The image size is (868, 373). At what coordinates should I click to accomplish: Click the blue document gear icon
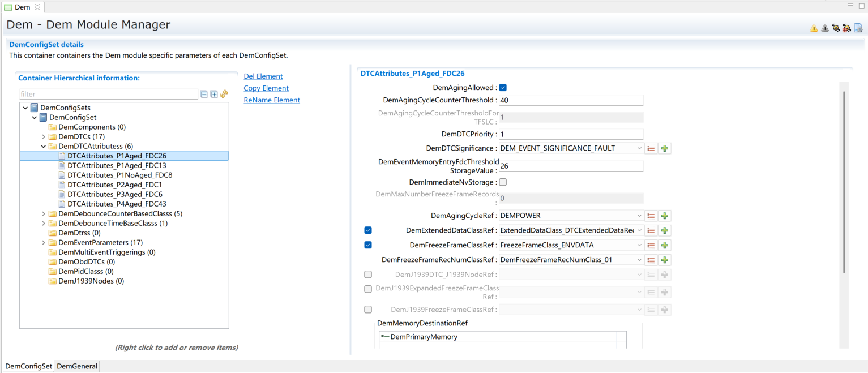click(858, 28)
